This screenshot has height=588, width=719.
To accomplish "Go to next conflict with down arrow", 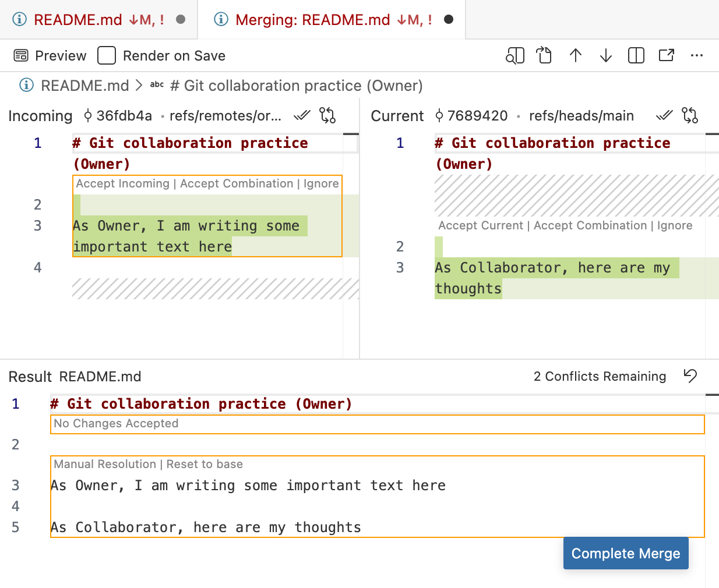I will click(606, 56).
